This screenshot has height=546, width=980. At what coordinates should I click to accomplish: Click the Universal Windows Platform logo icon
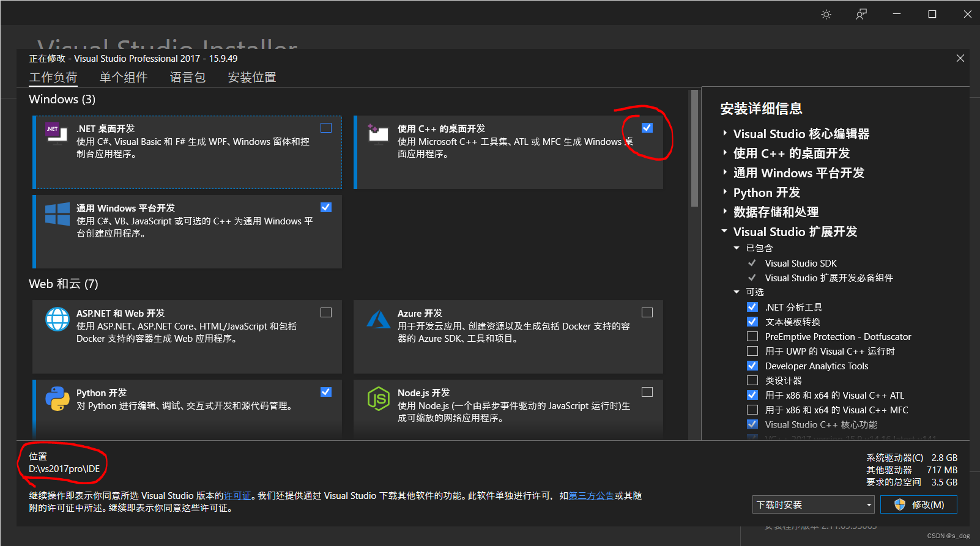point(58,215)
